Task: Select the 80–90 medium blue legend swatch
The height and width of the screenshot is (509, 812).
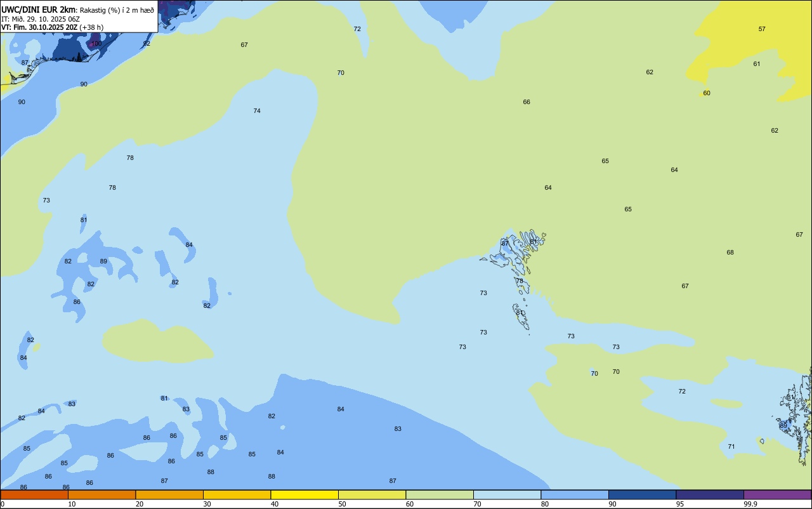Action: pyautogui.click(x=575, y=494)
